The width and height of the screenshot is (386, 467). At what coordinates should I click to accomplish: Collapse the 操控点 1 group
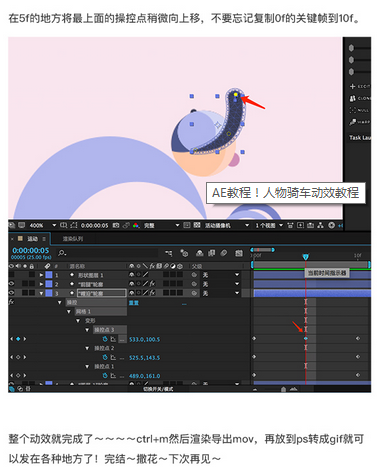click(x=87, y=366)
